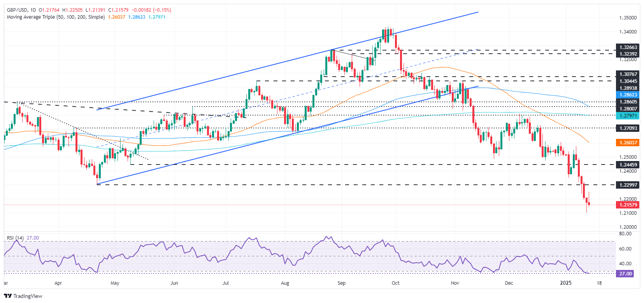
Task: Click the TradingView logo icon
Action: (x=8, y=296)
